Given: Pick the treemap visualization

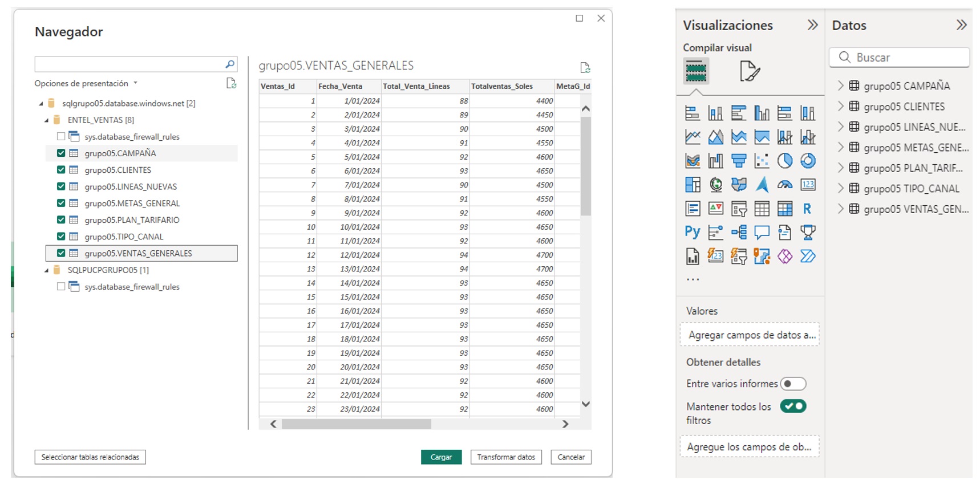Looking at the screenshot, I should (x=693, y=185).
